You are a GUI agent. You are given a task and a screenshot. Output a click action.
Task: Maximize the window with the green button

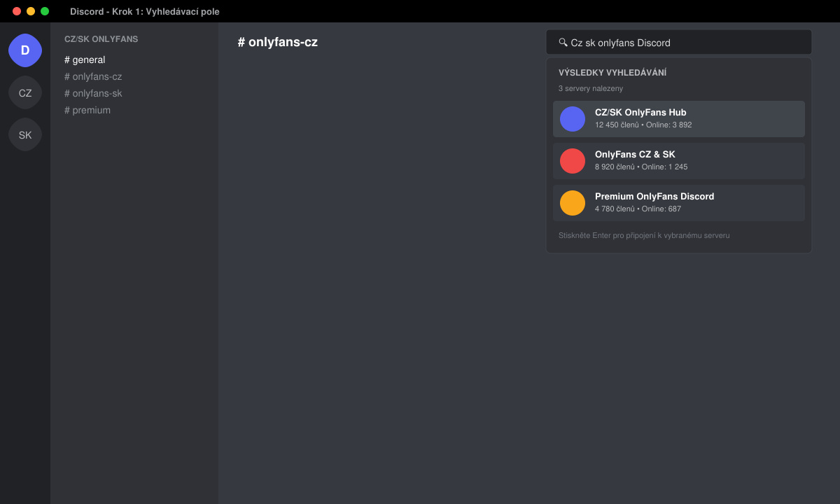(x=45, y=11)
